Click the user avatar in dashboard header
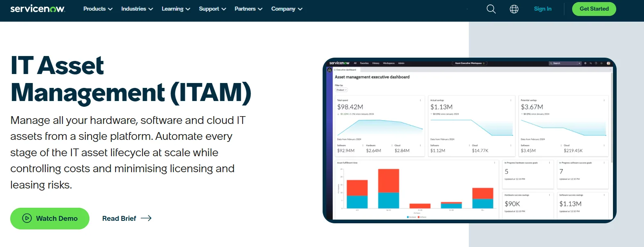This screenshot has width=644, height=247. point(608,63)
